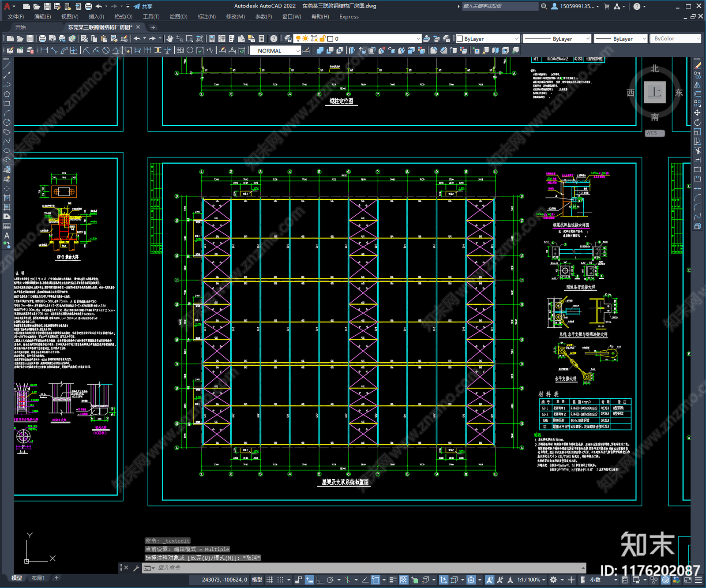706x588 pixels.
Task: Open QuickCalc calculator icon
Action: [x=261, y=39]
